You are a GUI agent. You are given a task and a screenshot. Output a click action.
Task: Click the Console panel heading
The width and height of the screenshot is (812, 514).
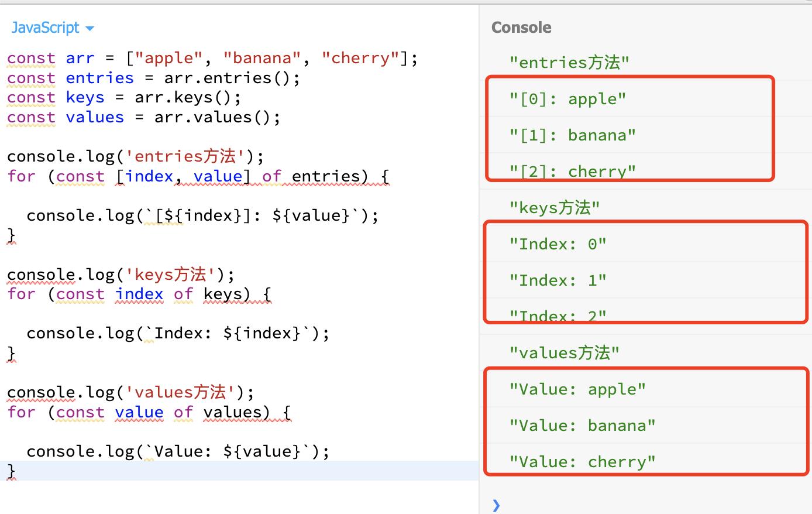click(x=521, y=27)
